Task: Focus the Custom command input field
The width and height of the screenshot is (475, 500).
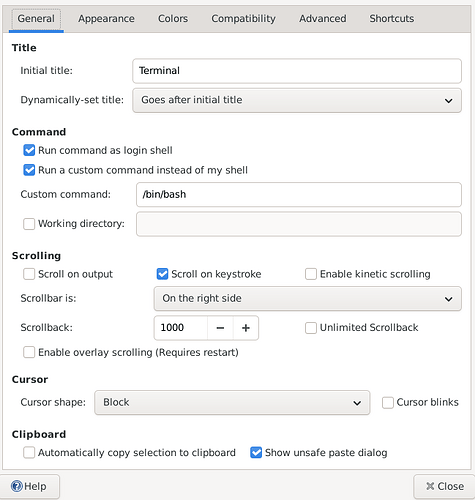Action: [299, 195]
